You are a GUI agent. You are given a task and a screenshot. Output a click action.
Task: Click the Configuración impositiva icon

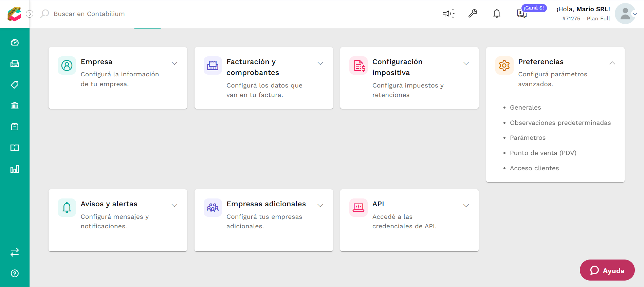pyautogui.click(x=358, y=65)
